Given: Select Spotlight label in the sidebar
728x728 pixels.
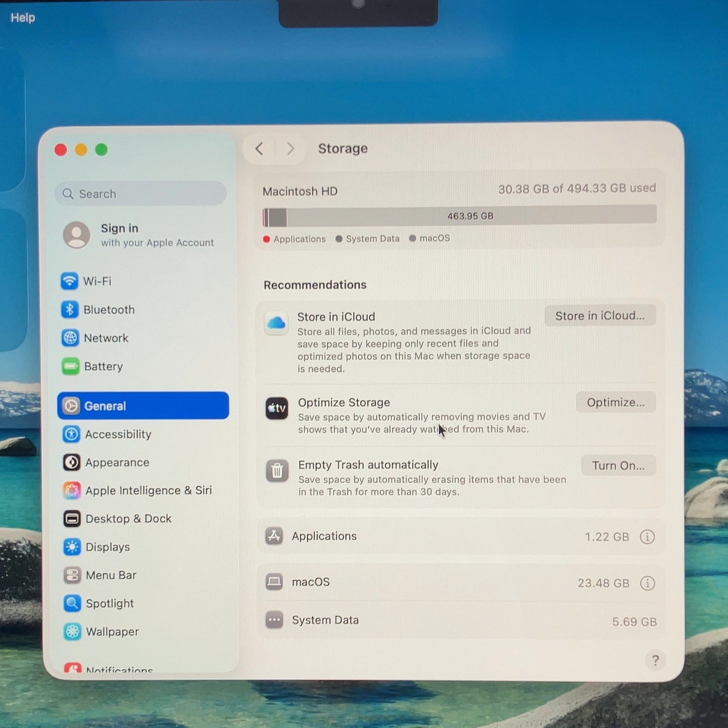Looking at the screenshot, I should [110, 604].
